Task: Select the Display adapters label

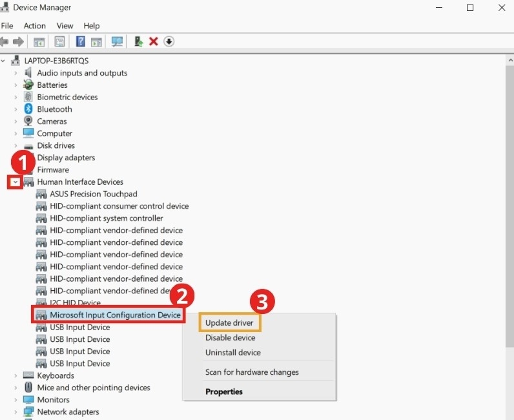Action: pyautogui.click(x=66, y=158)
